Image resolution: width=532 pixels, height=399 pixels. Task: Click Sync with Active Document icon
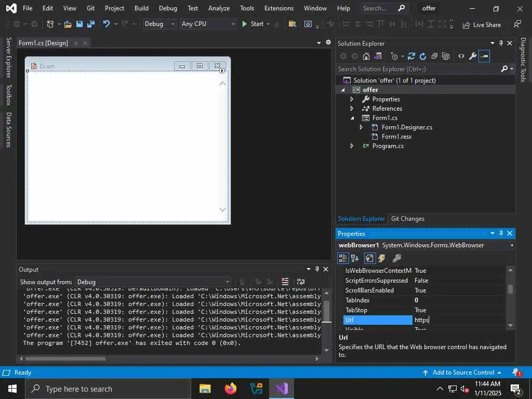coord(411,56)
